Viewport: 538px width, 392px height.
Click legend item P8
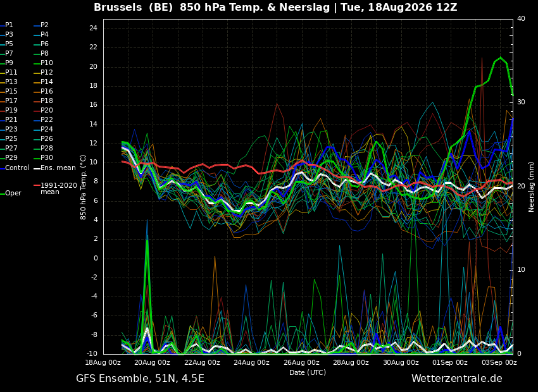44,54
